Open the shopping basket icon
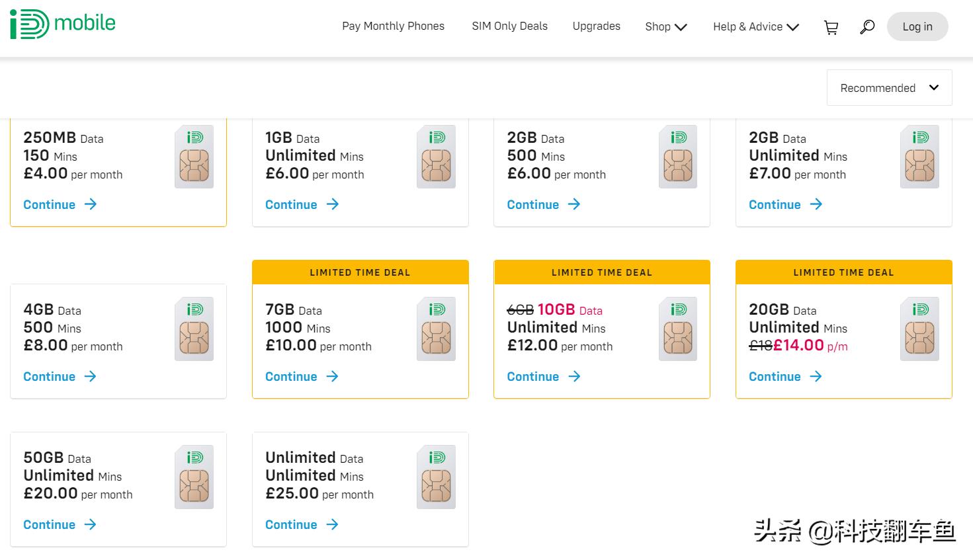The image size is (973, 560). (831, 27)
